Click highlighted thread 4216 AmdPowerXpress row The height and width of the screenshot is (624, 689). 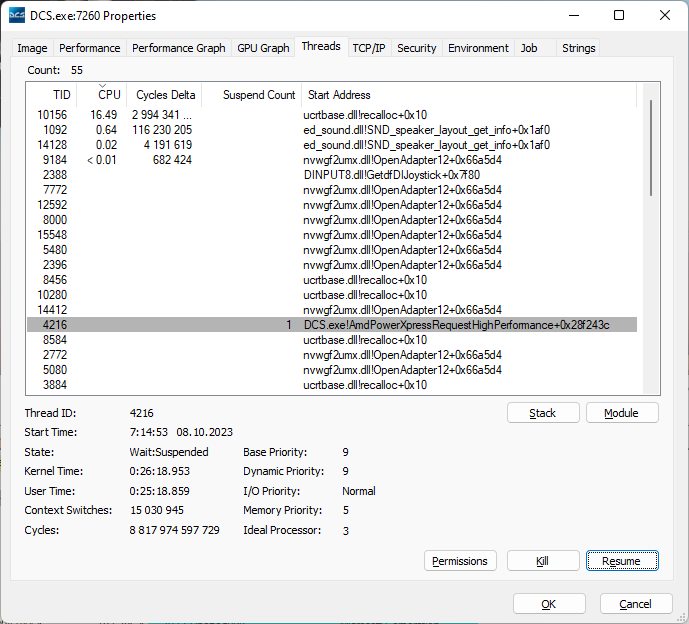coord(332,325)
